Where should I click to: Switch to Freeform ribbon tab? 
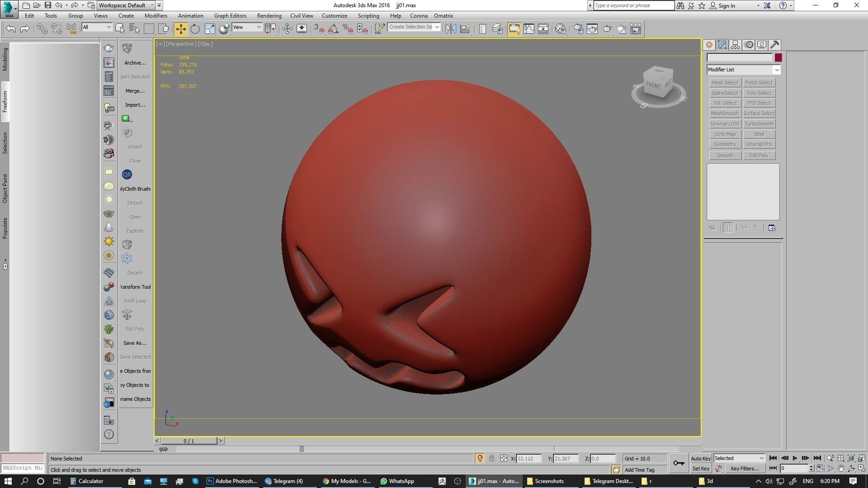pos(5,102)
